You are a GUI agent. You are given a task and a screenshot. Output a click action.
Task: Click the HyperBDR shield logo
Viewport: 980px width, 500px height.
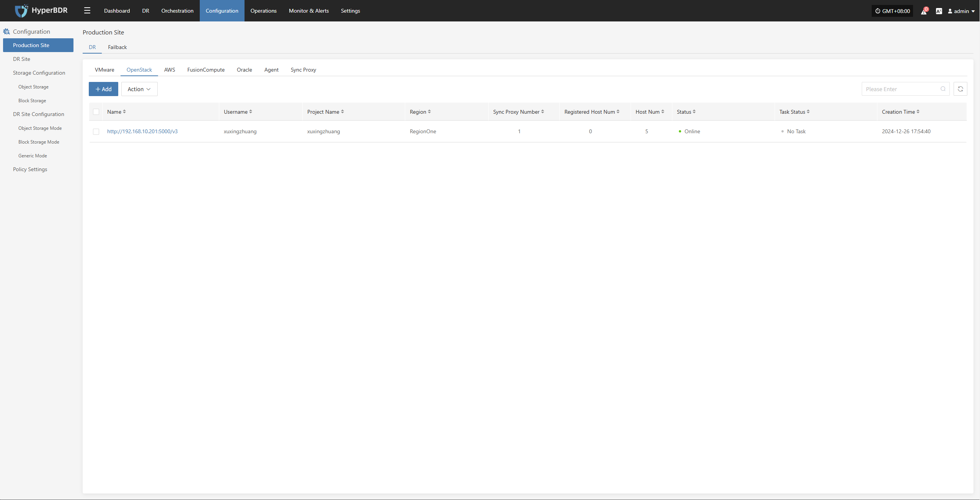[21, 11]
